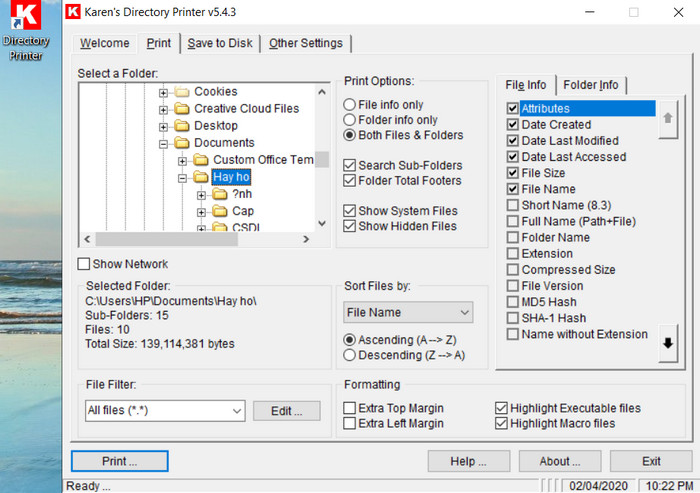This screenshot has height=493, width=700.
Task: Click the Print ... button
Action: coord(120,461)
